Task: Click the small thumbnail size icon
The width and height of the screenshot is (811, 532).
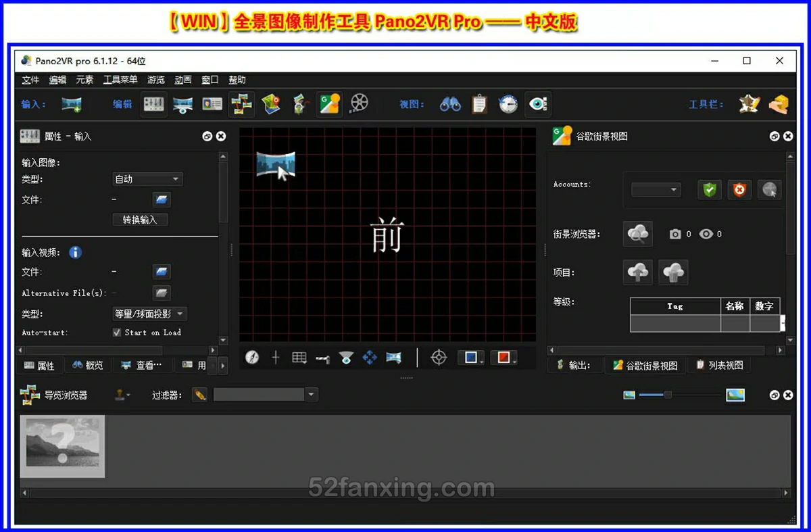Action: pos(629,395)
